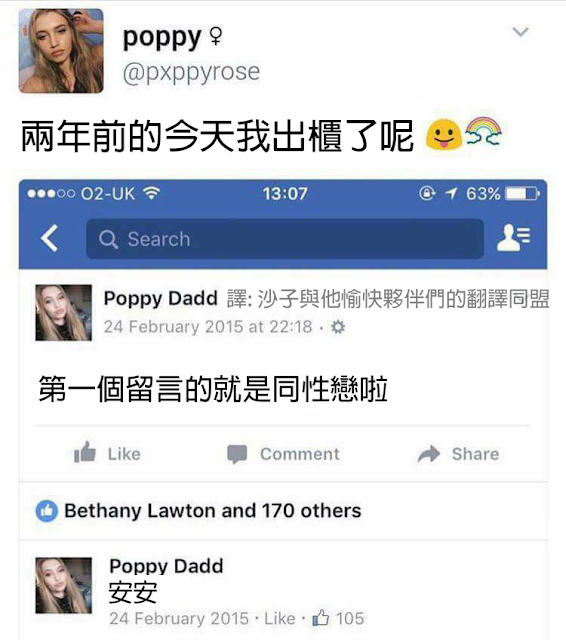Open the tweet options chevron dropdown
The image size is (566, 640).
tap(520, 32)
